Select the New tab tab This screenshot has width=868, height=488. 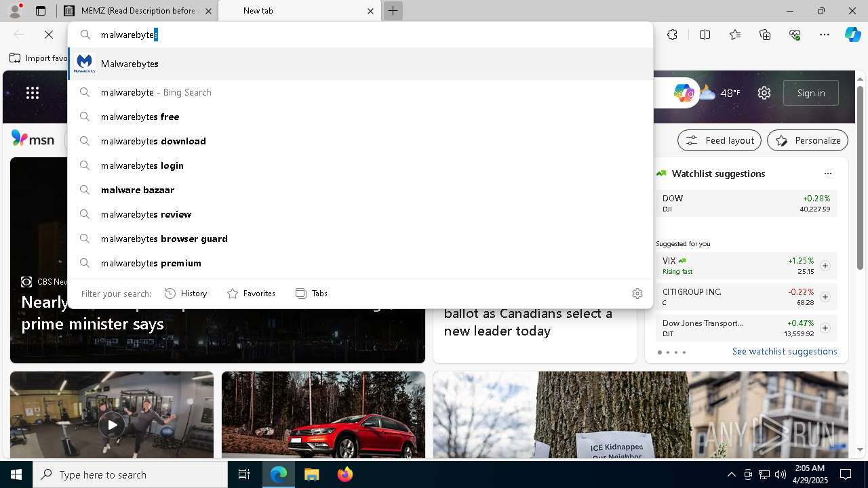click(x=300, y=11)
